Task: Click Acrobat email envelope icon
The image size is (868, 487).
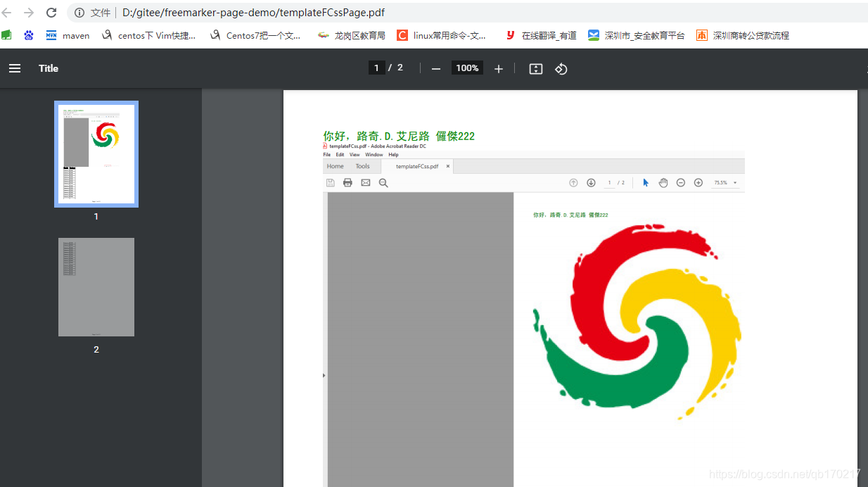Action: pyautogui.click(x=366, y=182)
